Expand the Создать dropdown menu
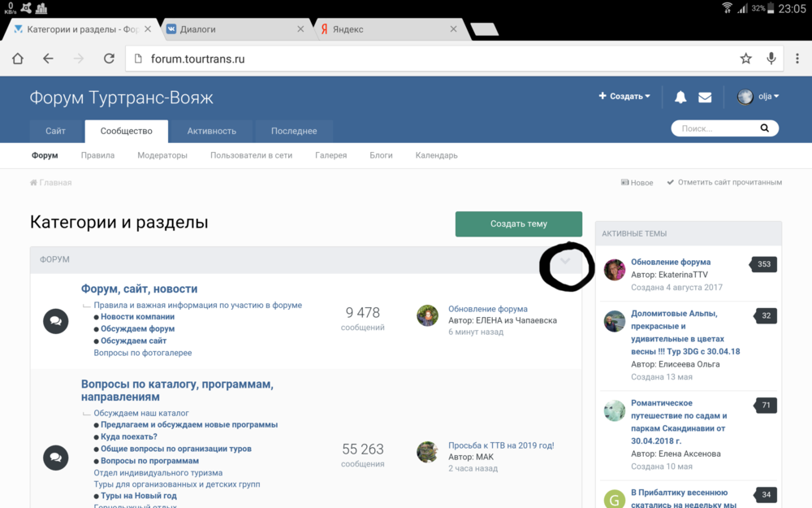 click(624, 96)
